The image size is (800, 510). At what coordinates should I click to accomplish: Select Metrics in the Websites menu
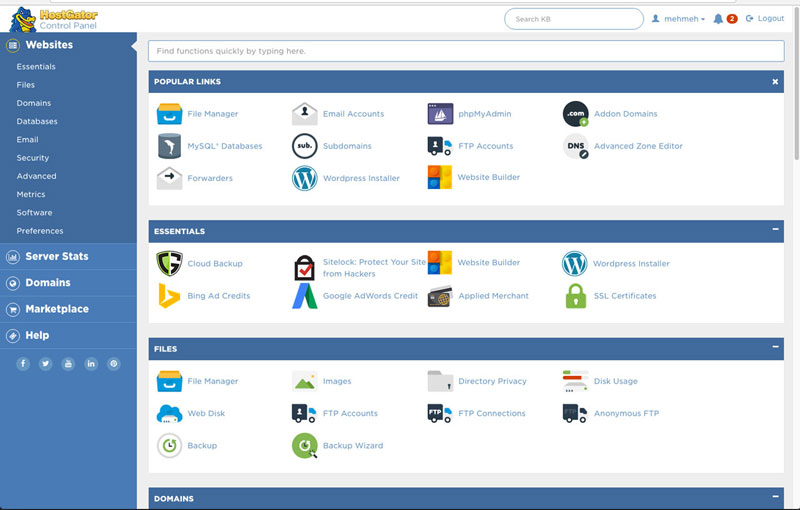pos(31,194)
